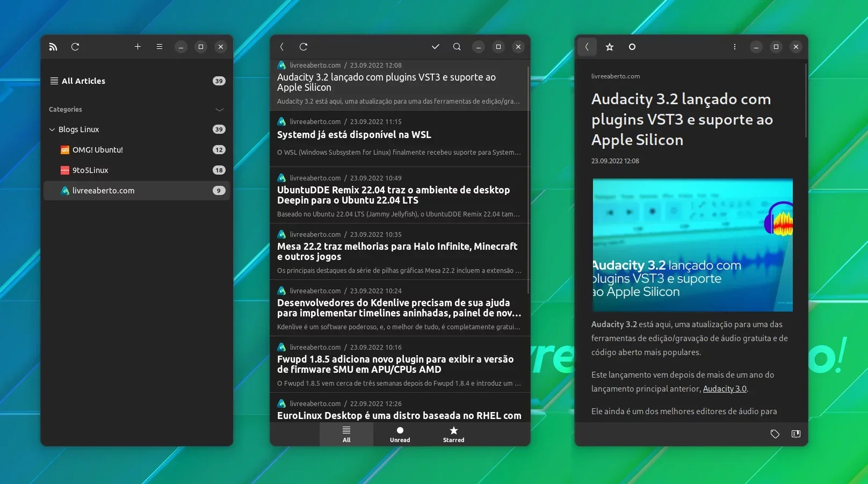Open the hamburger menu in sidebar window
The image size is (868, 484).
point(160,47)
